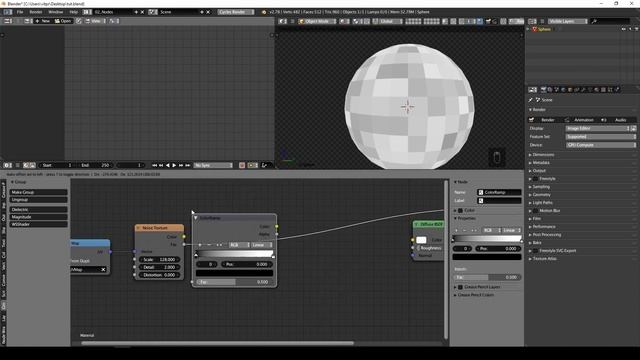
Task: Open the Cycles Render engine dropdown
Action: click(236, 12)
